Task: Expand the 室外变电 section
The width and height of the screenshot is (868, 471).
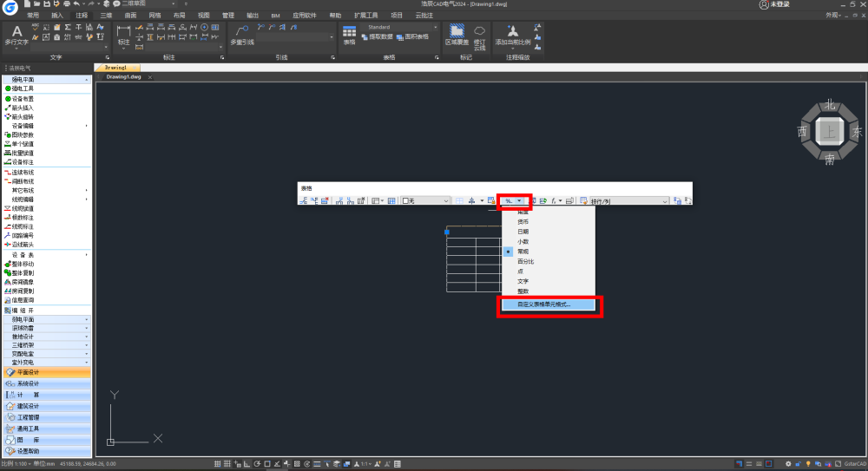Action: click(47, 362)
